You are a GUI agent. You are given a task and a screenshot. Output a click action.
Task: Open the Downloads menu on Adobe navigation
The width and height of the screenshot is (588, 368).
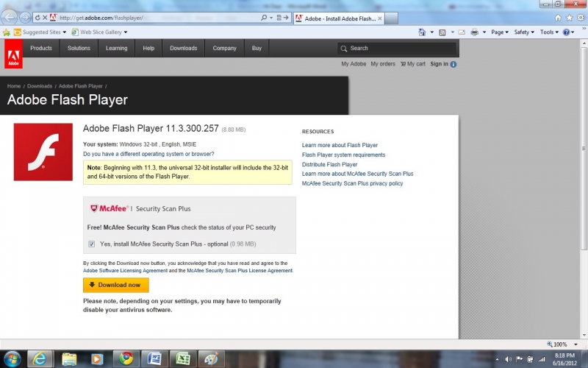(183, 49)
